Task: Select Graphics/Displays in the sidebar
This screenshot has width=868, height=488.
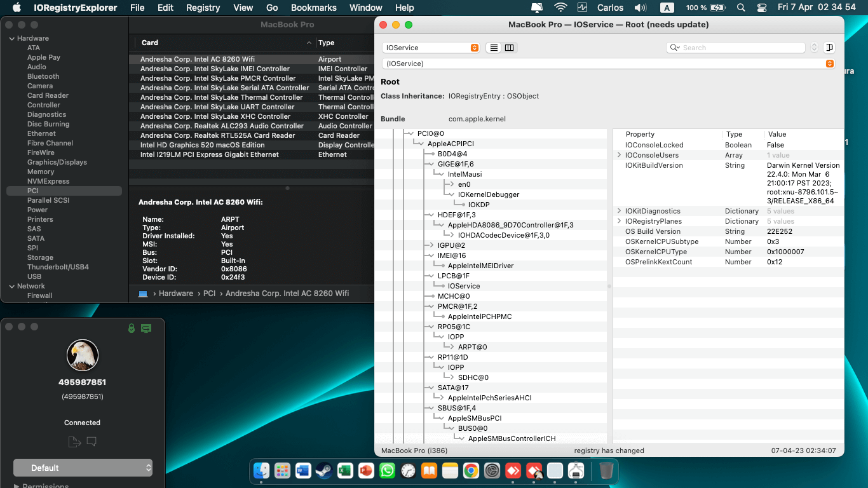Action: tap(57, 163)
